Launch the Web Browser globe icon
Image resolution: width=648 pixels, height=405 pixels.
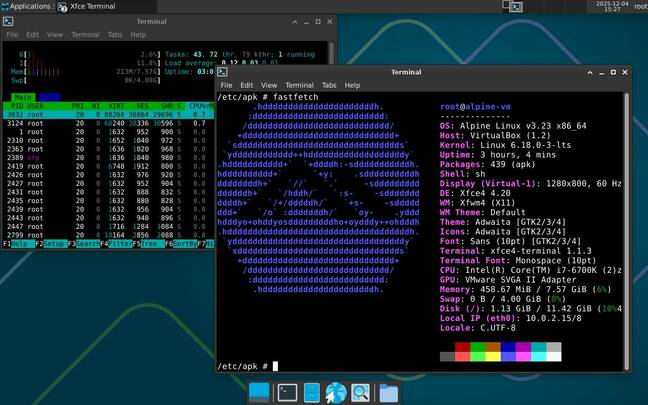click(336, 393)
